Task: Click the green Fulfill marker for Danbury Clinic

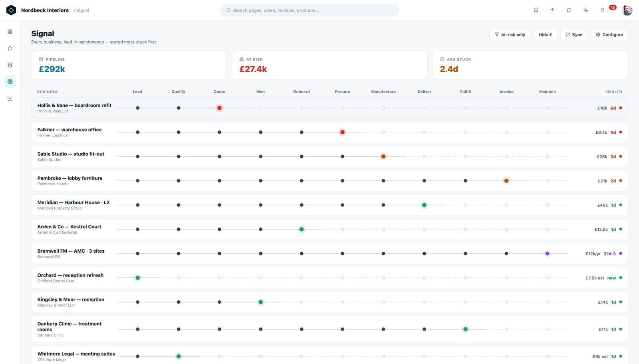Action: [465, 329]
